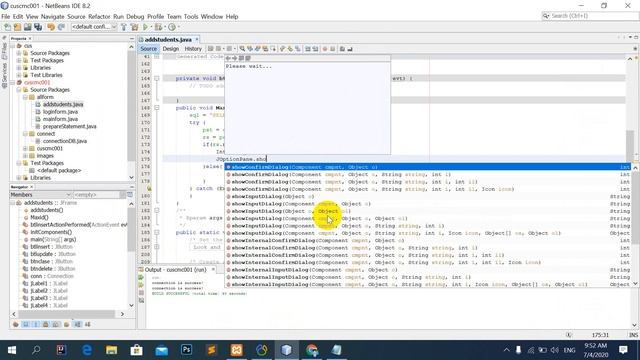The width and height of the screenshot is (640, 360).
Task: Select loginform.java in Projects tree
Action: click(60, 112)
